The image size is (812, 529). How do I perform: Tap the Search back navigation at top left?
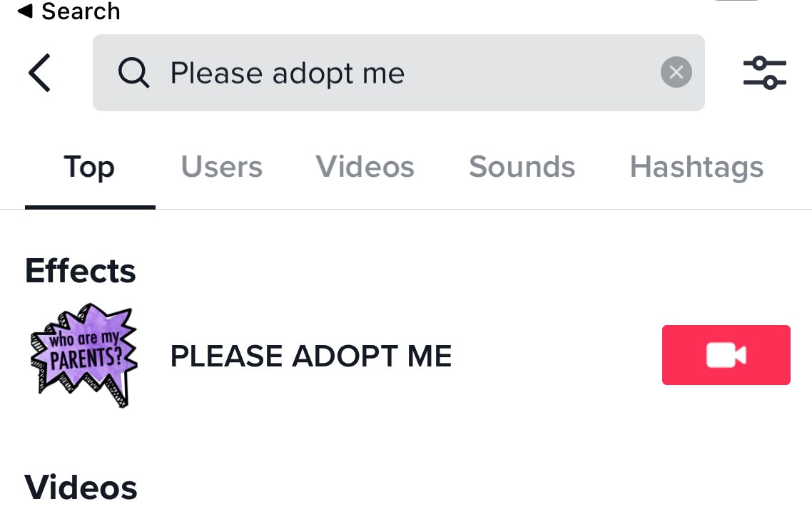[x=68, y=11]
